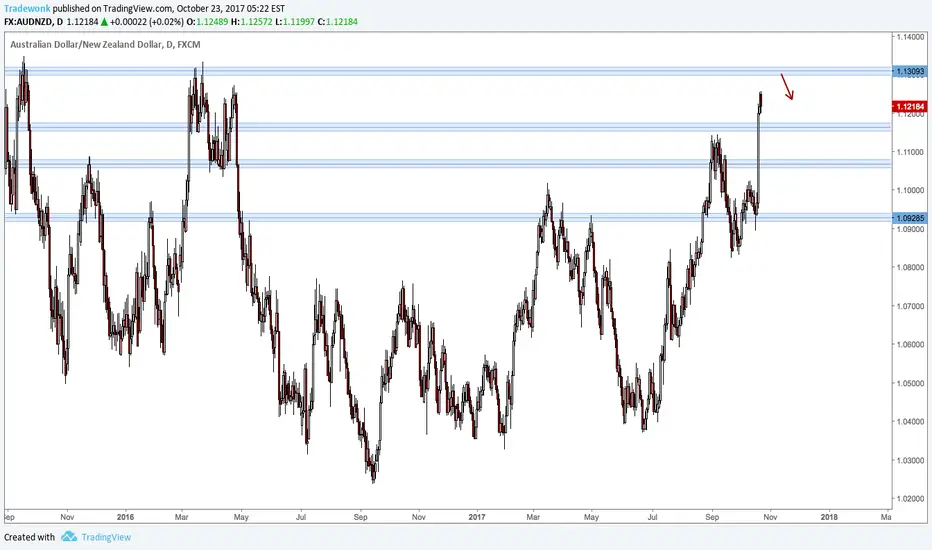The height and width of the screenshot is (550, 932).
Task: Click the 1.13093 blue price label
Action: pos(909,71)
